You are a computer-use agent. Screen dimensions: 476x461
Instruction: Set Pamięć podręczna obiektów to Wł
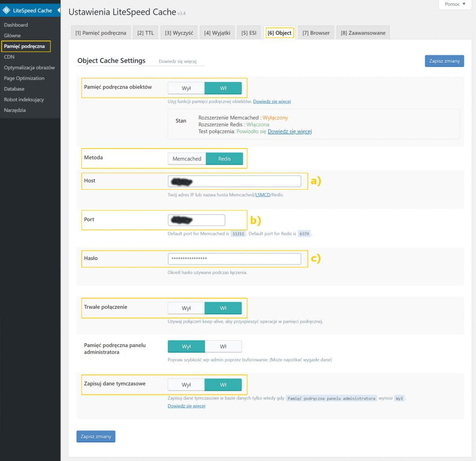tap(223, 88)
